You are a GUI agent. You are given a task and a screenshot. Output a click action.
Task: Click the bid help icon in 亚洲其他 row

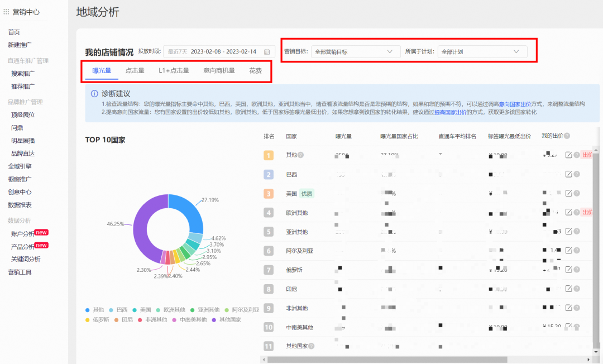577,231
